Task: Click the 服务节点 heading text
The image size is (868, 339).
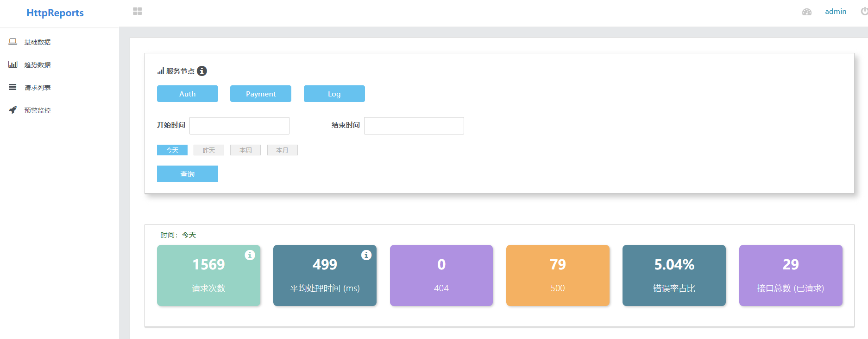Action: (x=180, y=71)
